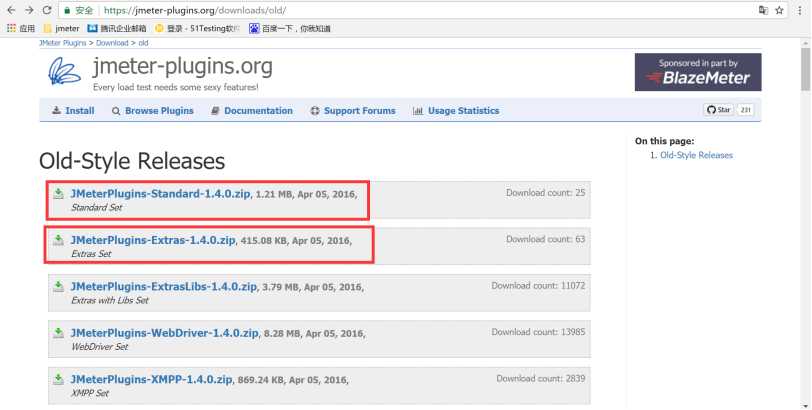The image size is (812, 410).
Task: Click 'Download count: 2839' text
Action: (x=541, y=378)
